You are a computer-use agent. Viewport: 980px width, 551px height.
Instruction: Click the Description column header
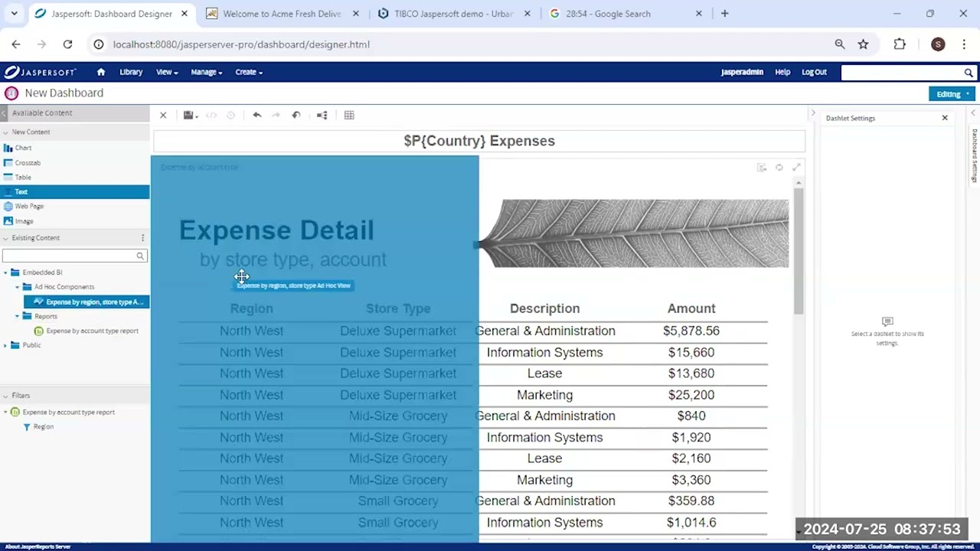point(544,308)
